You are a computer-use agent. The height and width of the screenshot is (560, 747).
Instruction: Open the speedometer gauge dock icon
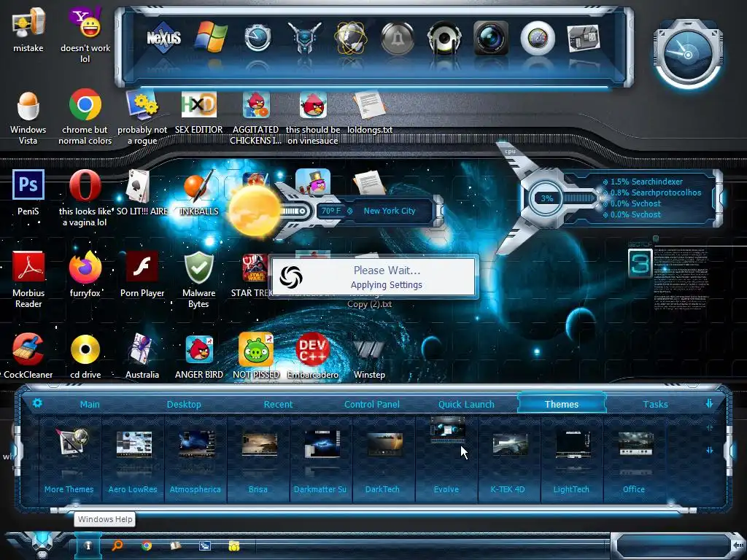click(x=538, y=38)
